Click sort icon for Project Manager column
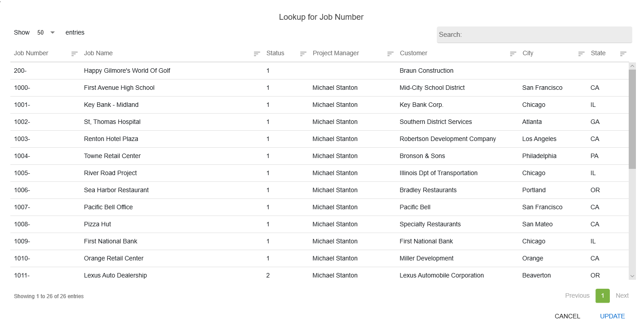 (391, 53)
